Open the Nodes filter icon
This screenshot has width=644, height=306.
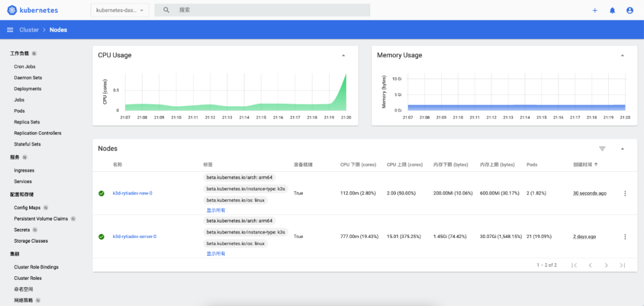pos(602,149)
